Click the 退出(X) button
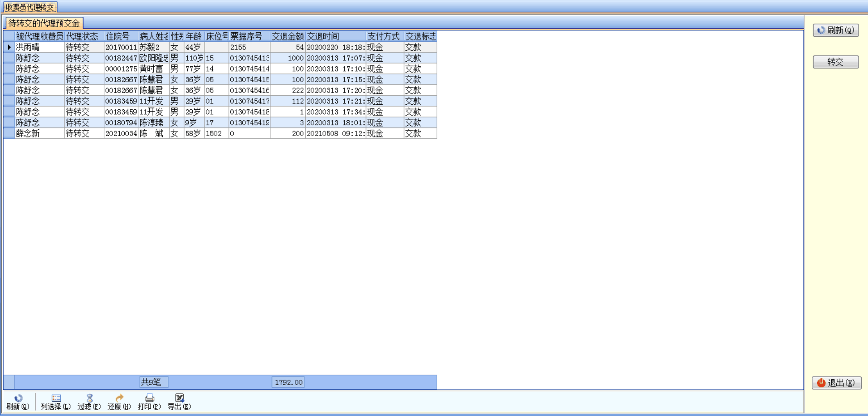 (837, 383)
